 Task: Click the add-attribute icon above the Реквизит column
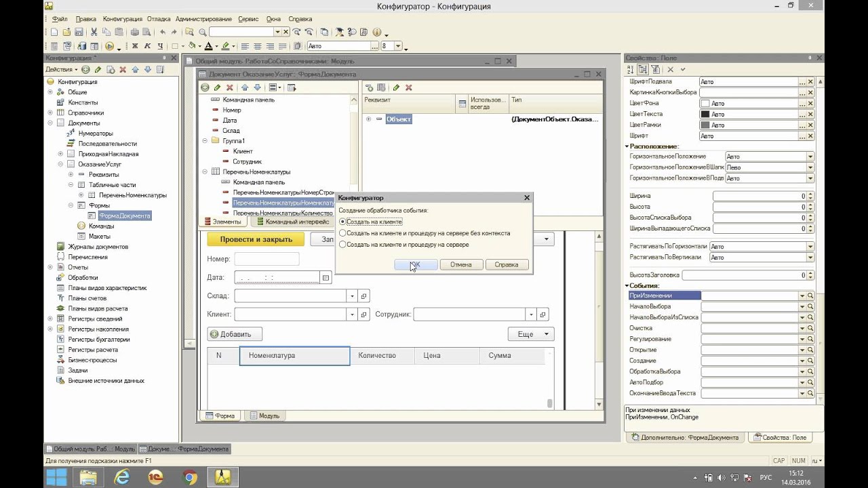coord(370,87)
